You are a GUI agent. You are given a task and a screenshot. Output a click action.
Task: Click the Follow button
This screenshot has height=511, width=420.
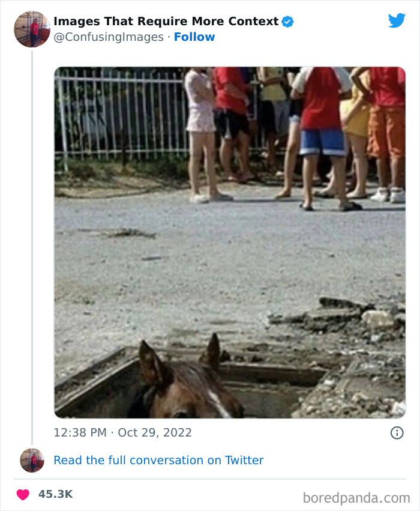(x=194, y=37)
